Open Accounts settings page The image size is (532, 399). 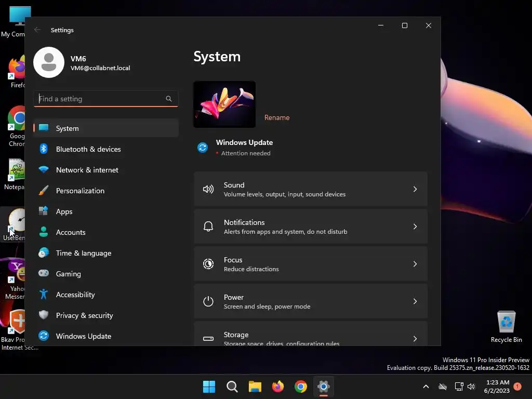tap(106, 232)
